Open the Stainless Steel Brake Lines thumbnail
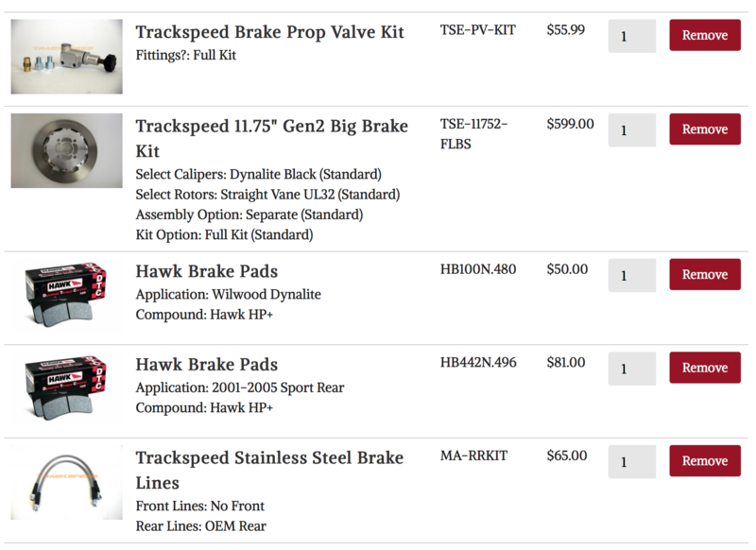This screenshot has height=550, width=756. click(x=66, y=484)
